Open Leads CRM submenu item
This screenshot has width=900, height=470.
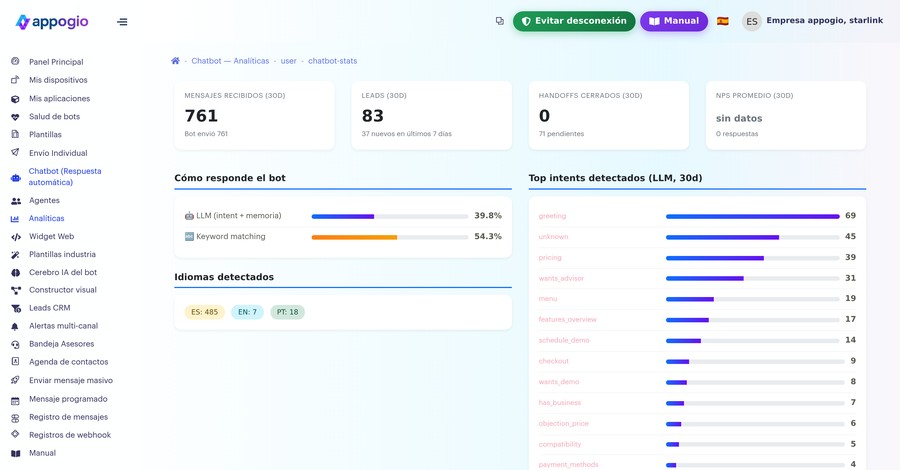point(49,308)
